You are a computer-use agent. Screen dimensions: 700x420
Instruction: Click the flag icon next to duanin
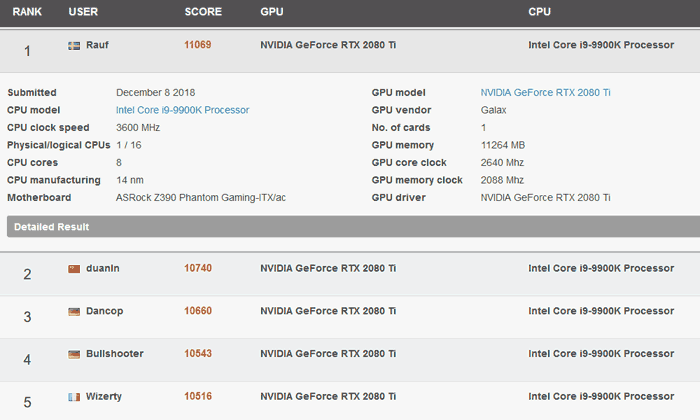[74, 269]
